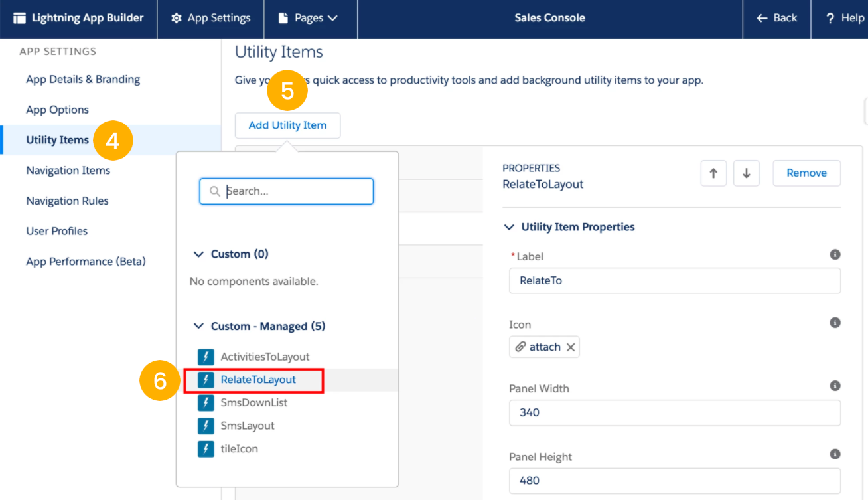Image resolution: width=868 pixels, height=500 pixels.
Task: Click inside the Panel Width input field
Action: point(674,412)
